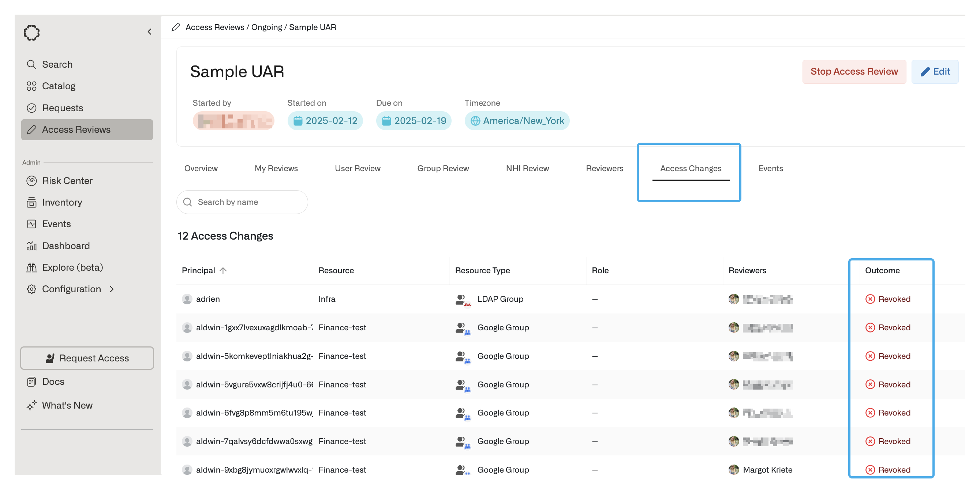Click the Edit button
980x492 pixels.
pos(935,71)
